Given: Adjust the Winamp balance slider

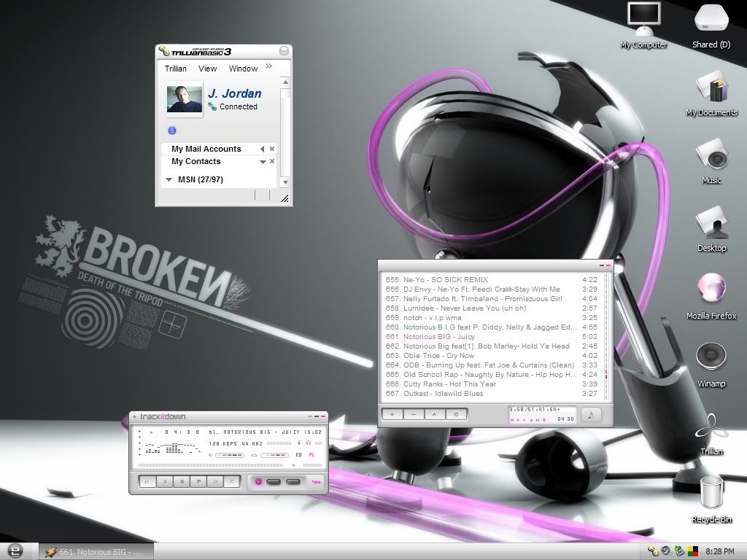Looking at the screenshot, I should click(274, 455).
